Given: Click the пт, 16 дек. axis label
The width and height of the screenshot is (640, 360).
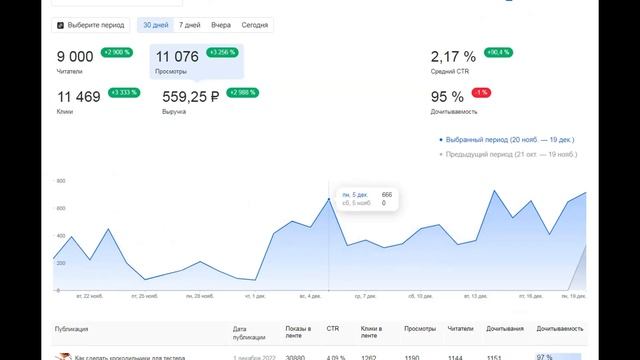Looking at the screenshot, I should [x=531, y=296].
